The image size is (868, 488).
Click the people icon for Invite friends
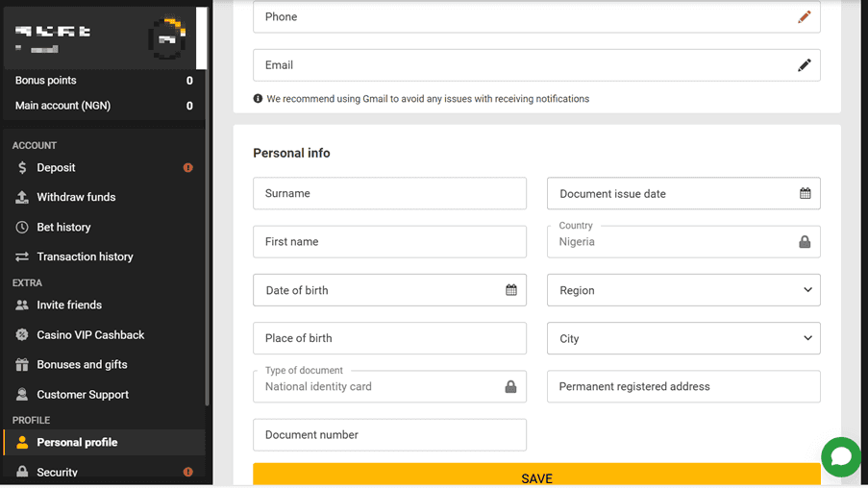(x=21, y=305)
